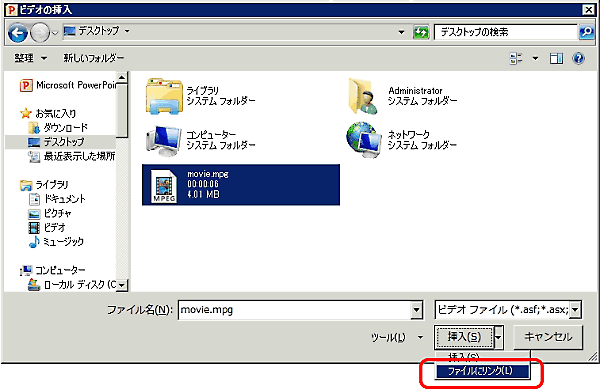Open the address bar history dropdown

(x=401, y=32)
